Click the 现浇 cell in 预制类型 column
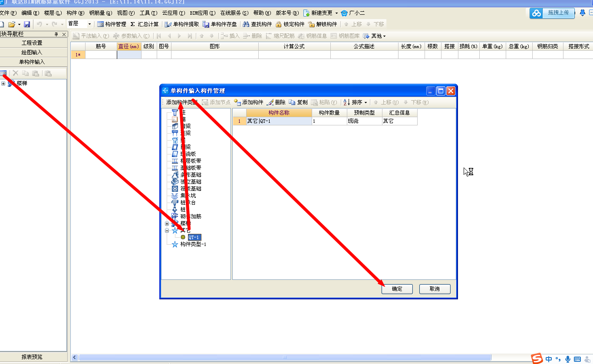593x364 pixels. click(x=364, y=121)
